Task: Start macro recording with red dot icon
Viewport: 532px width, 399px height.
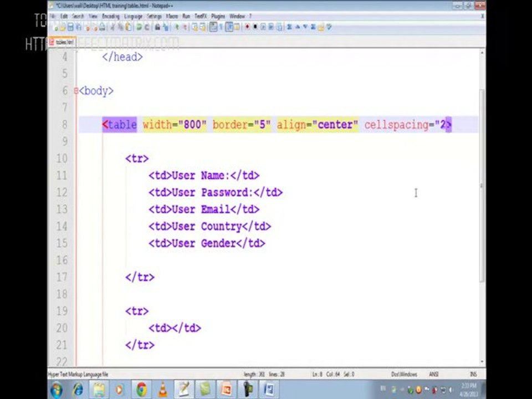Action: [247, 27]
